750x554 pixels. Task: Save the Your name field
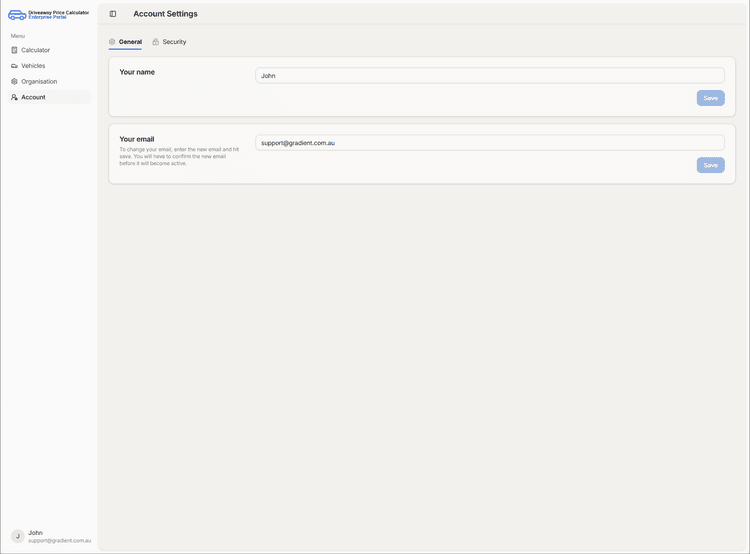tap(710, 98)
